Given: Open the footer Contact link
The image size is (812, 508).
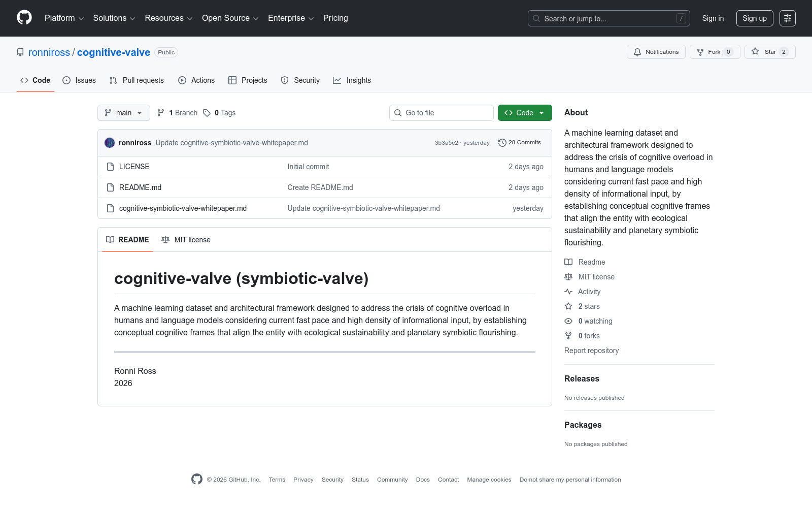Looking at the screenshot, I should [448, 480].
